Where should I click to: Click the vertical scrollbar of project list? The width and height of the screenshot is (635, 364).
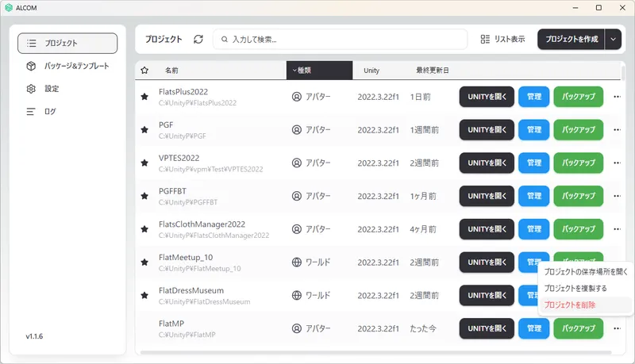coord(623,74)
